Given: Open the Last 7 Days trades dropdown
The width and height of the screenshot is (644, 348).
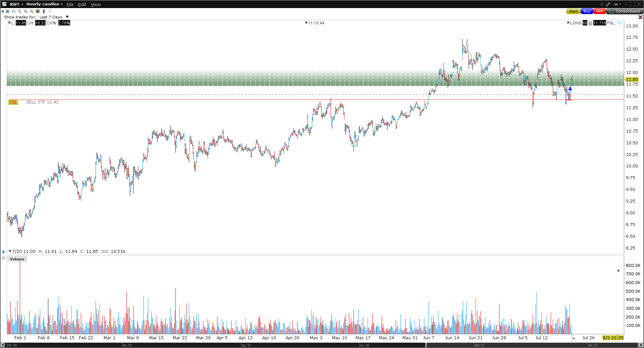Looking at the screenshot, I should (54, 17).
